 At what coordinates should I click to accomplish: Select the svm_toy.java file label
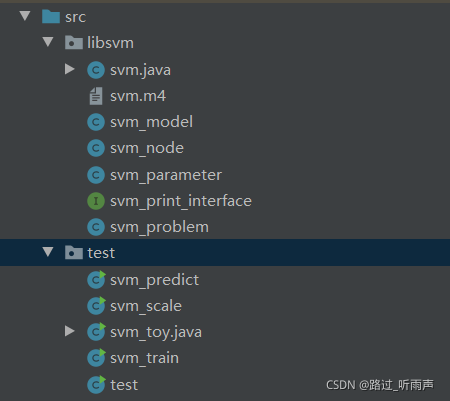click(156, 333)
